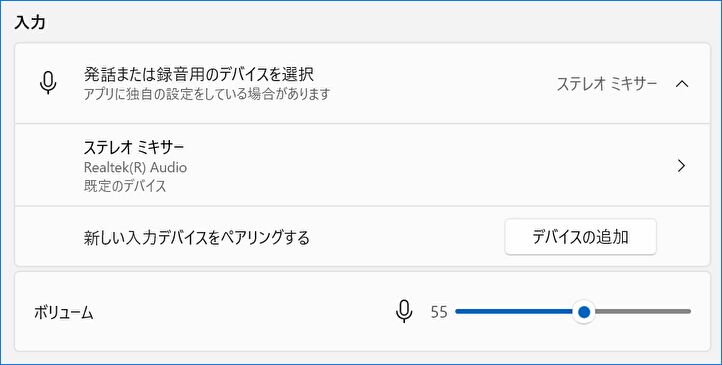Open ステレオ ミキサー properties via the right chevron

(x=682, y=166)
